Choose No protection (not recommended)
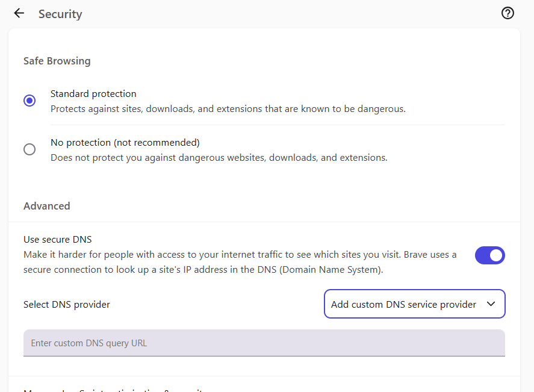Image resolution: width=534 pixels, height=392 pixels. pos(29,149)
